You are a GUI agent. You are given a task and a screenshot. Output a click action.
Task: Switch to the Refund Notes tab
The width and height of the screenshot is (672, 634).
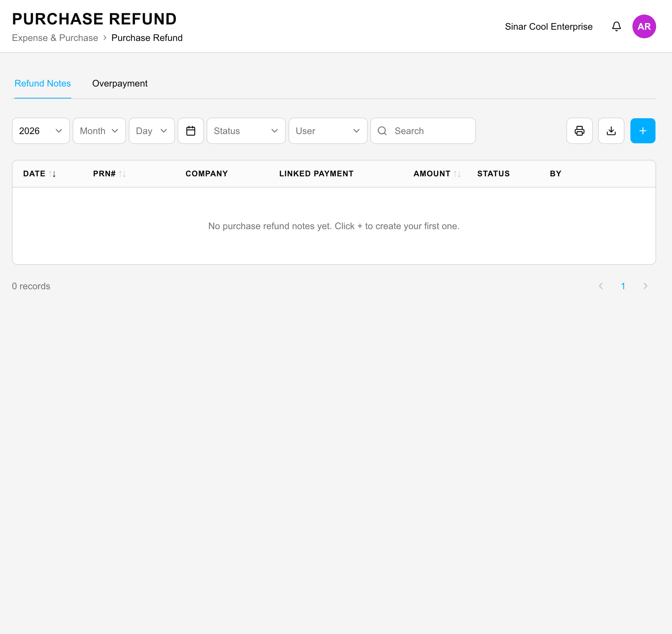coord(43,84)
